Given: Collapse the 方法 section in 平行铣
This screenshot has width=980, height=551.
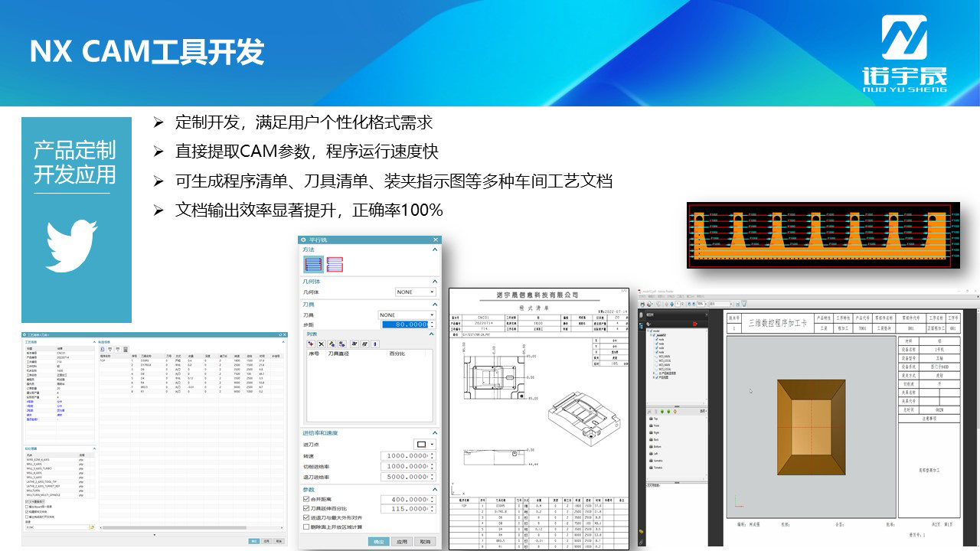Looking at the screenshot, I should point(435,249).
